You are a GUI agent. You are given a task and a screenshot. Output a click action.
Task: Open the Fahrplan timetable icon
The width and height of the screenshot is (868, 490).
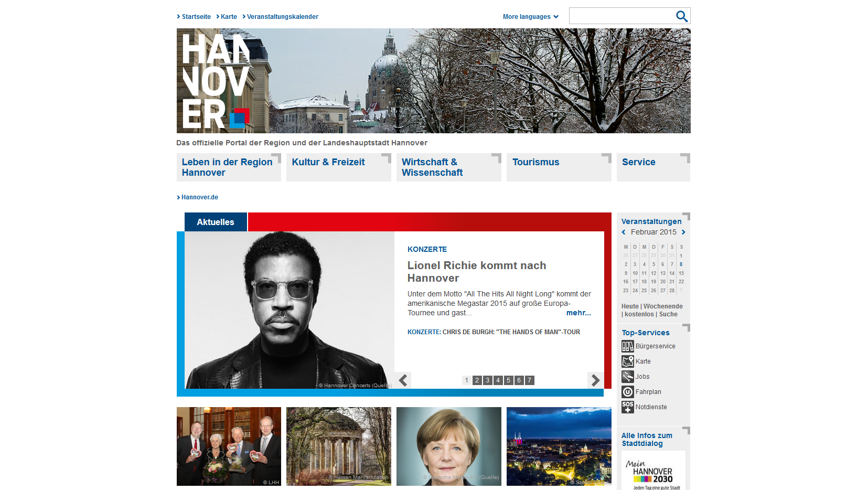pos(628,392)
